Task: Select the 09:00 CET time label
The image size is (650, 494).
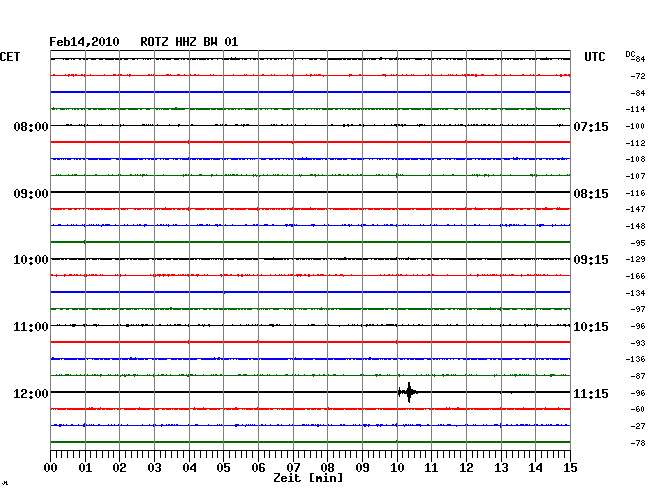Action: pos(31,194)
